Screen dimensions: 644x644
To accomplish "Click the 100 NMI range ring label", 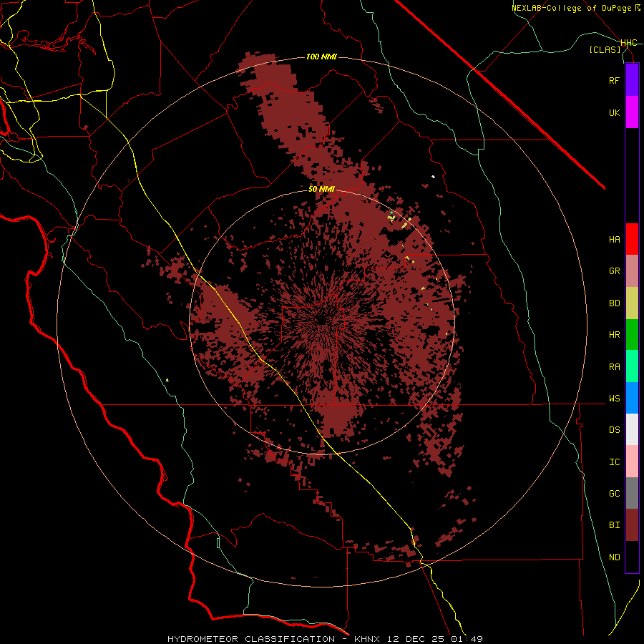I will click(321, 57).
